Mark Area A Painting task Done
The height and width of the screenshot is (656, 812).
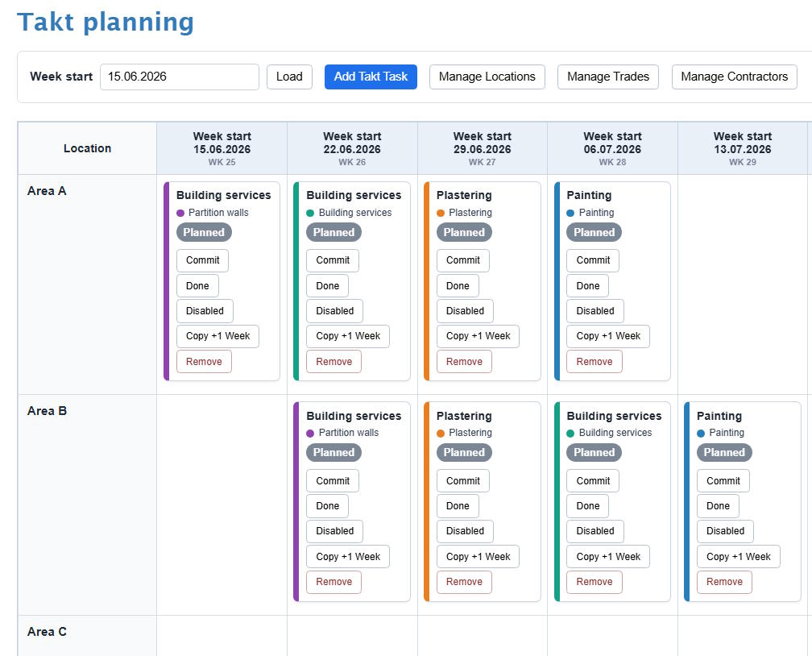[588, 285]
